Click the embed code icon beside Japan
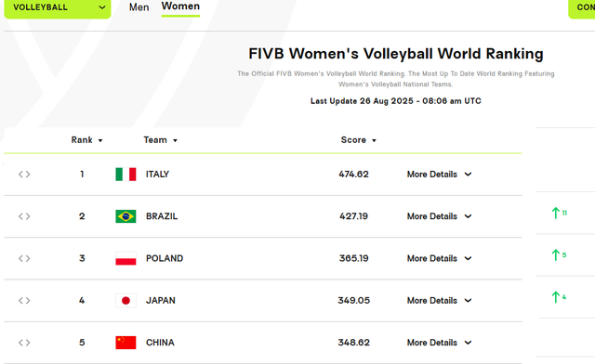The image size is (595, 364). 24,301
